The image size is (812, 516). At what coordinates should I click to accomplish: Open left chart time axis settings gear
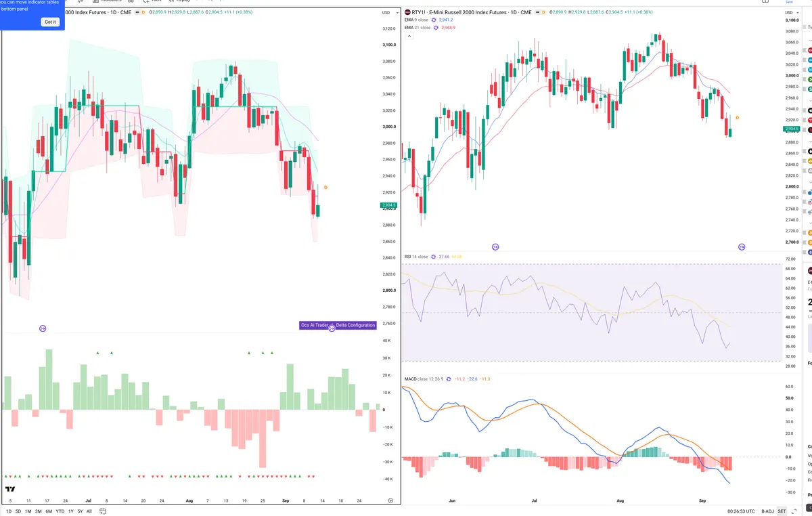(x=390, y=500)
